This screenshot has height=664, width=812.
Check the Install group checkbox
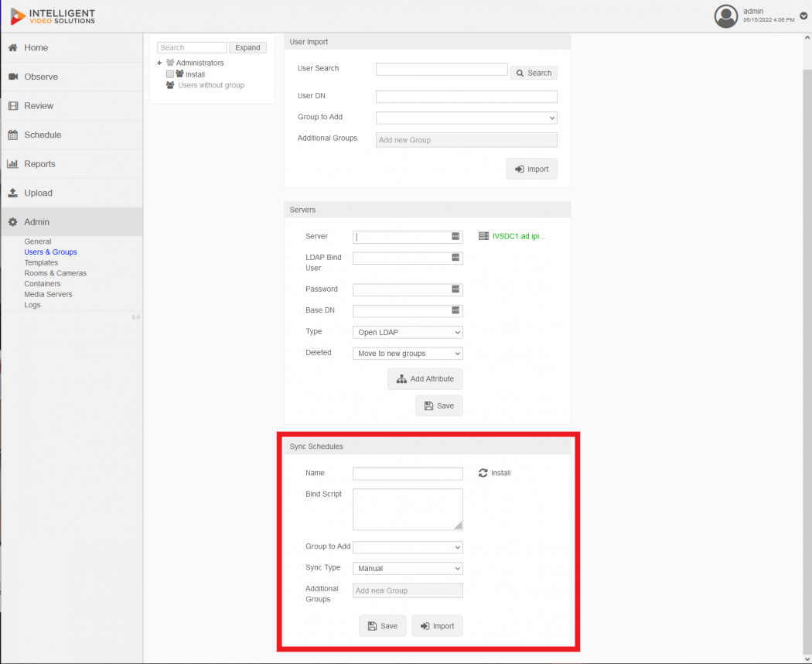(x=170, y=74)
